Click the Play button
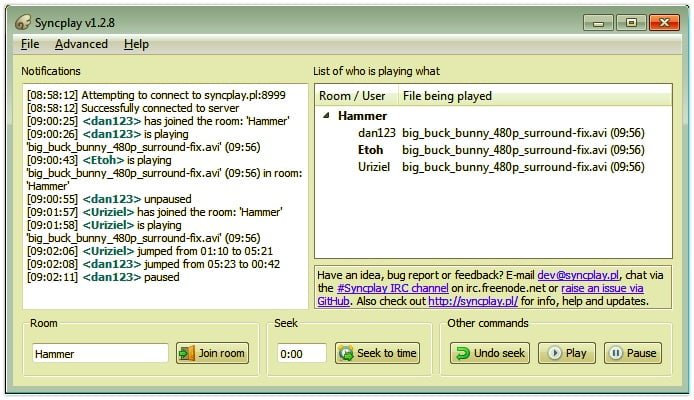Image resolution: width=694 pixels, height=400 pixels. pyautogui.click(x=567, y=353)
